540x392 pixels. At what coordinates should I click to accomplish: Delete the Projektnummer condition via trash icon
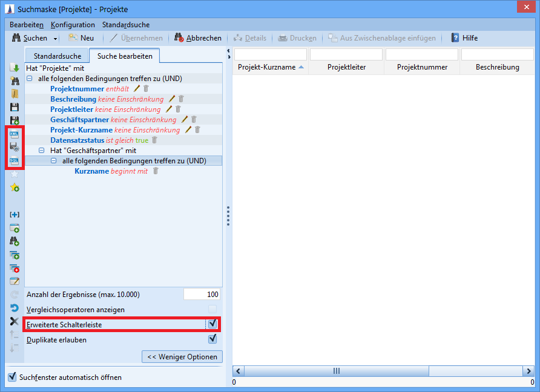click(x=146, y=89)
